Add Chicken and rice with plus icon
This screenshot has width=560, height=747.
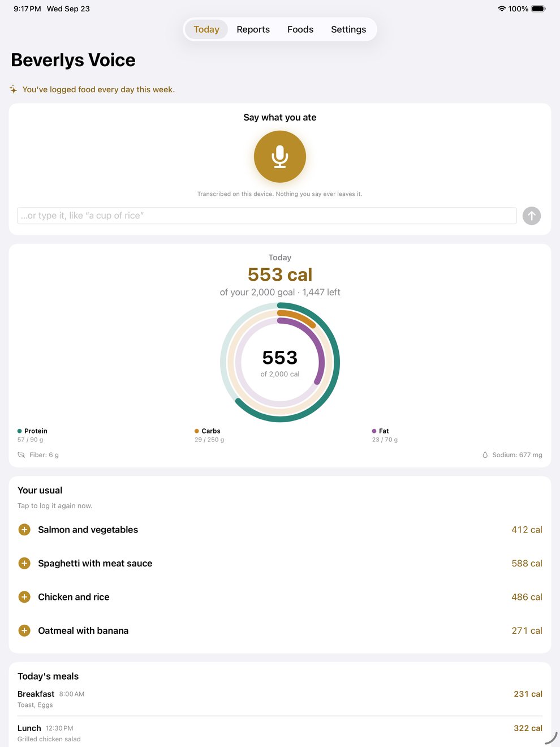[24, 597]
